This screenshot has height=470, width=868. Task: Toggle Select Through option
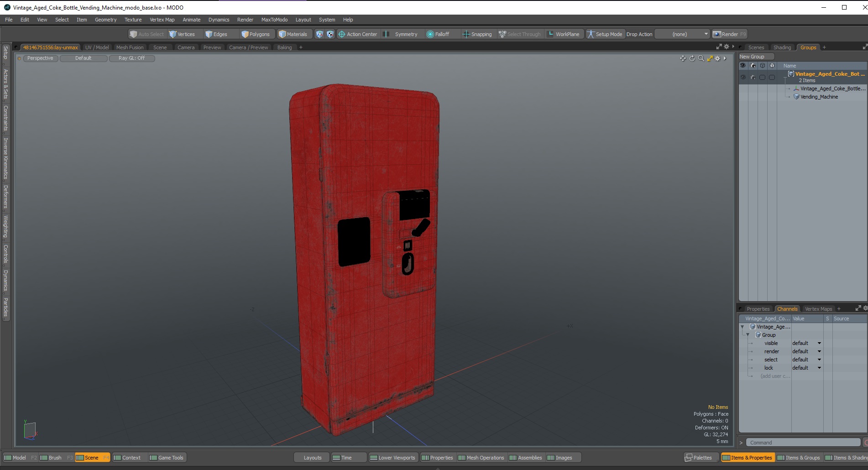519,34
